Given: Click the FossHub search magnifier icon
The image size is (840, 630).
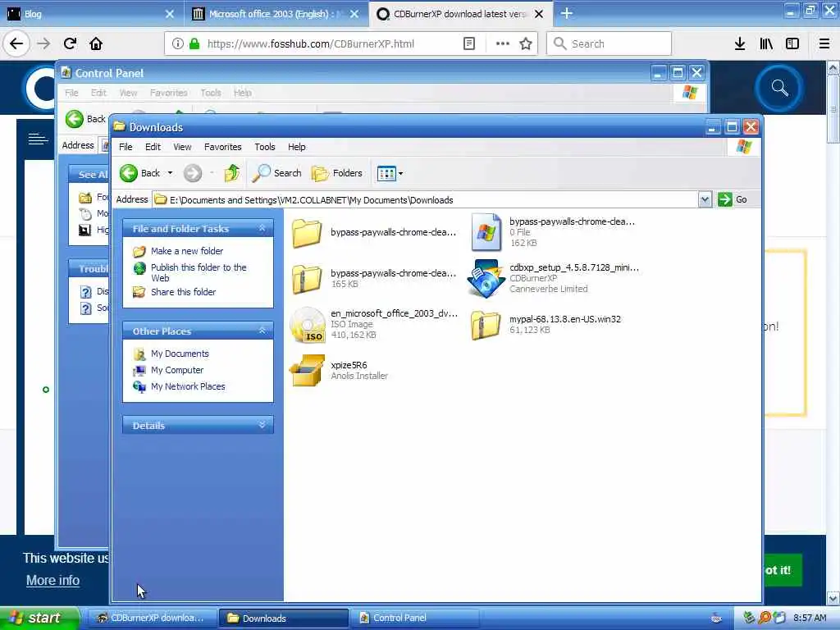Looking at the screenshot, I should (779, 88).
